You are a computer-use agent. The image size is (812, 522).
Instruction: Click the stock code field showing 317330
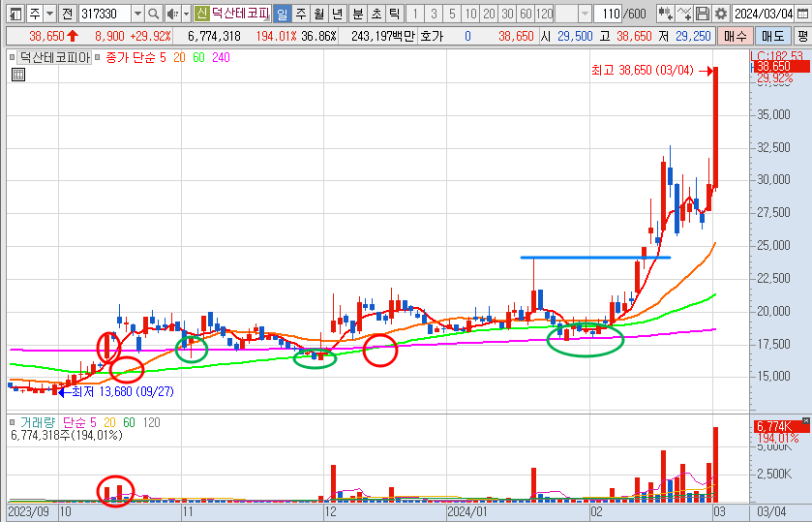(x=105, y=14)
